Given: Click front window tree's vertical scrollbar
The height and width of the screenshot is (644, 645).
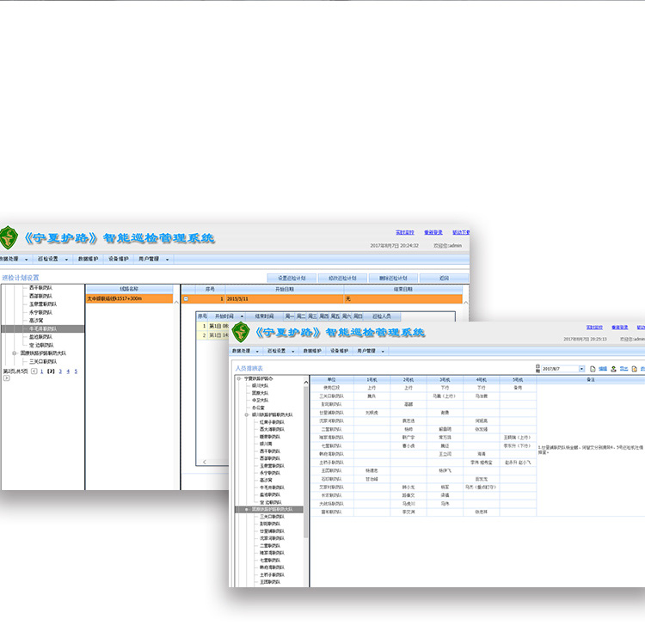Looking at the screenshot, I should (305, 461).
